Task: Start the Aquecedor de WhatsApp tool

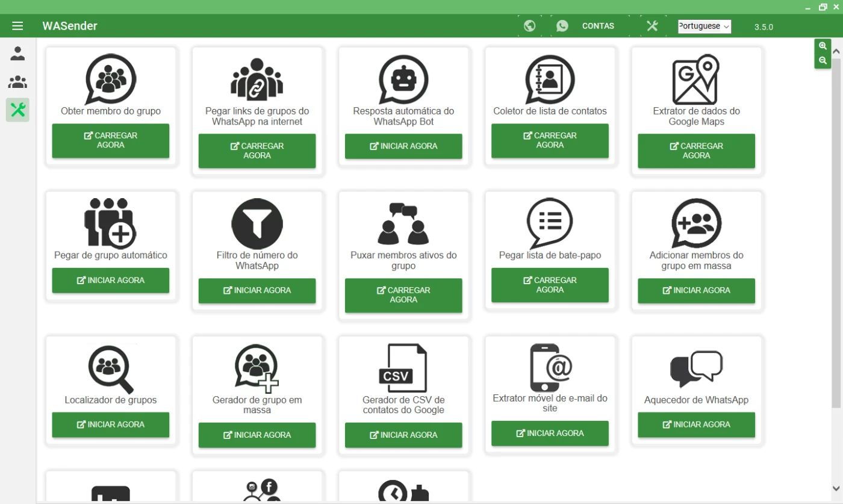Action: tap(696, 425)
